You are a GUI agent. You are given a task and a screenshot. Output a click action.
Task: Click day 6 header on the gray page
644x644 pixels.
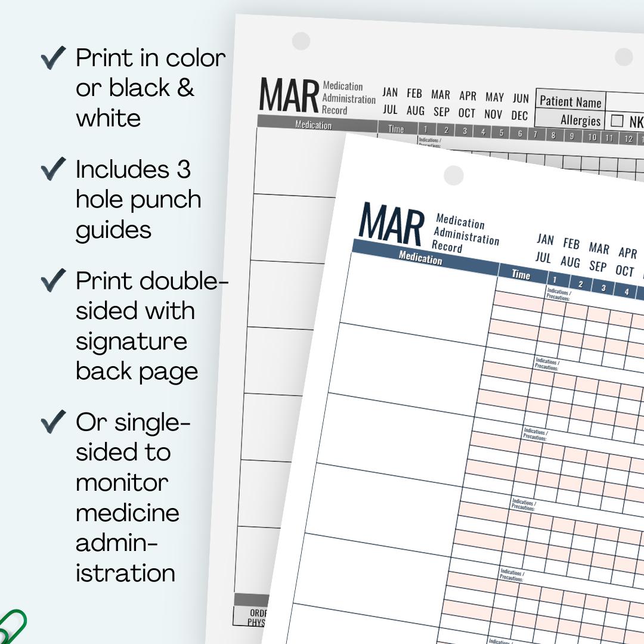coord(519,134)
